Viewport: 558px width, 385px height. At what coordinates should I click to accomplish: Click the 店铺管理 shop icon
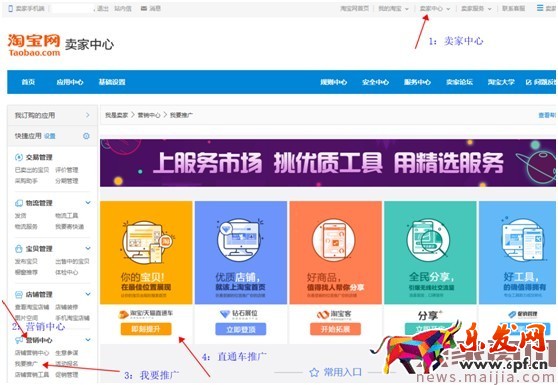click(19, 294)
